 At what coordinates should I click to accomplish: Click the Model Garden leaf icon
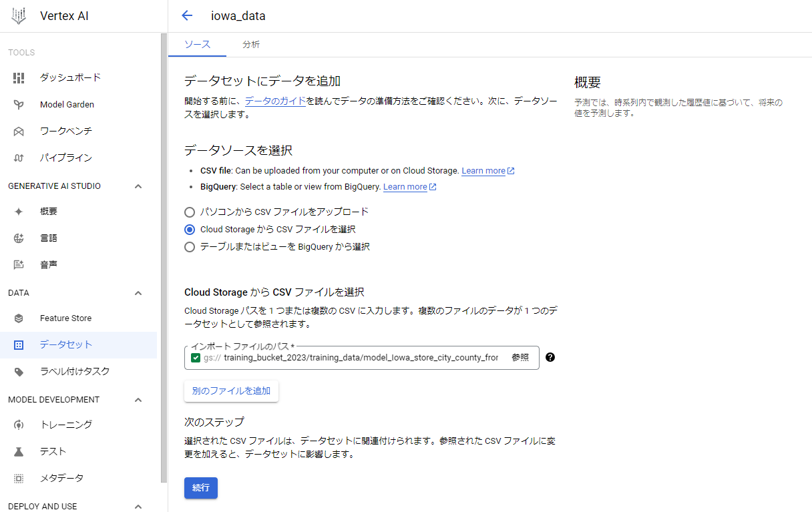(x=19, y=104)
